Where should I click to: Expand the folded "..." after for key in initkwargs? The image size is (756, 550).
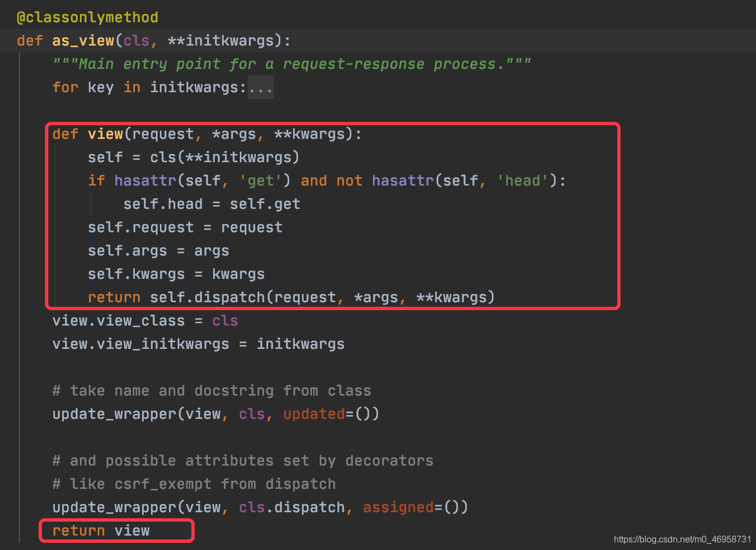point(260,88)
